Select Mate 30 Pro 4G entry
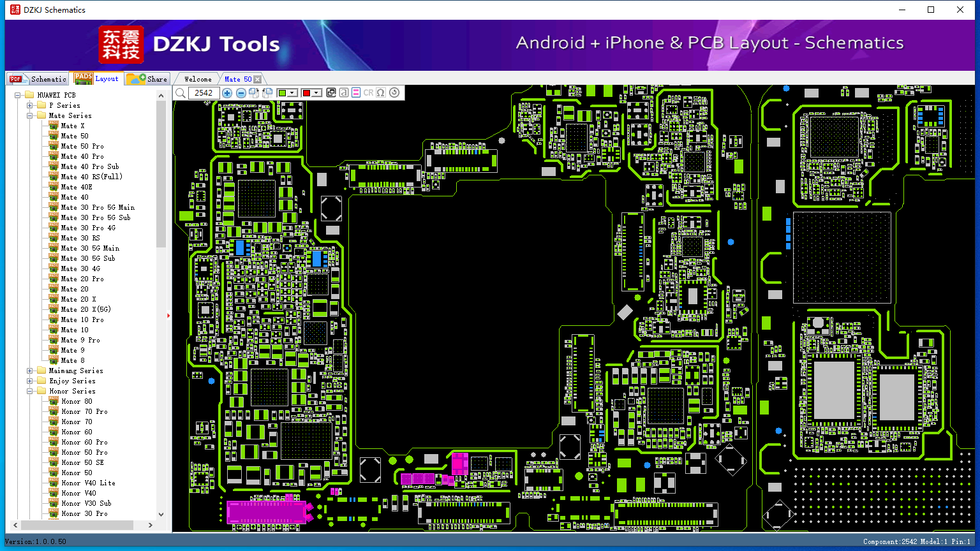980x551 pixels. tap(88, 228)
